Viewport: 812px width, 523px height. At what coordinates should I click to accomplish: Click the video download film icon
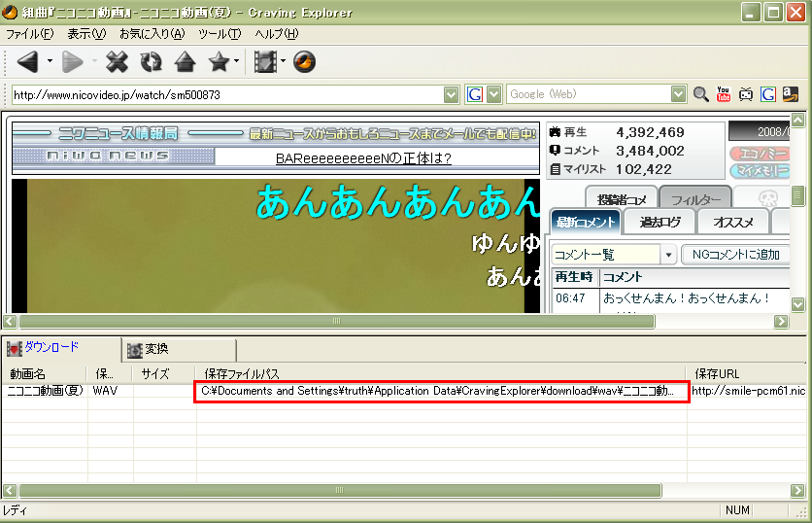point(265,61)
